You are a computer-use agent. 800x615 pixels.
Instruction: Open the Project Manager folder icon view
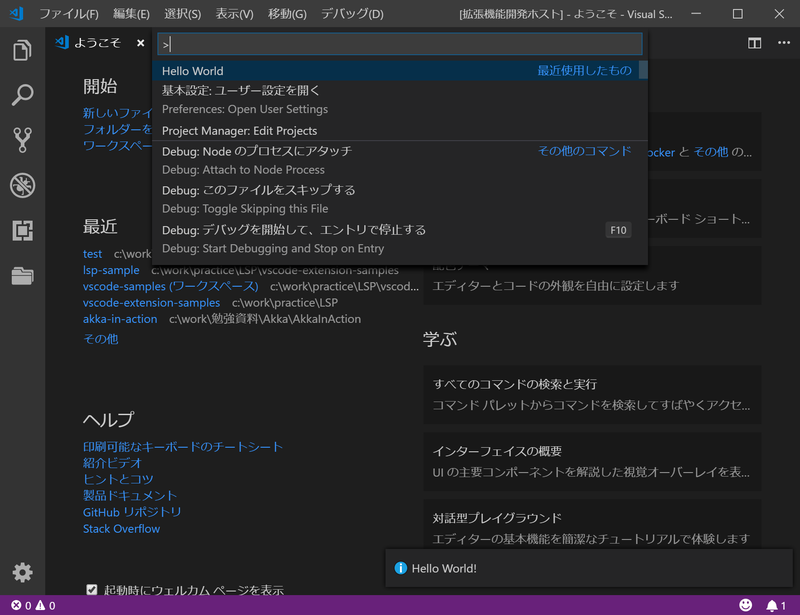pyautogui.click(x=22, y=276)
